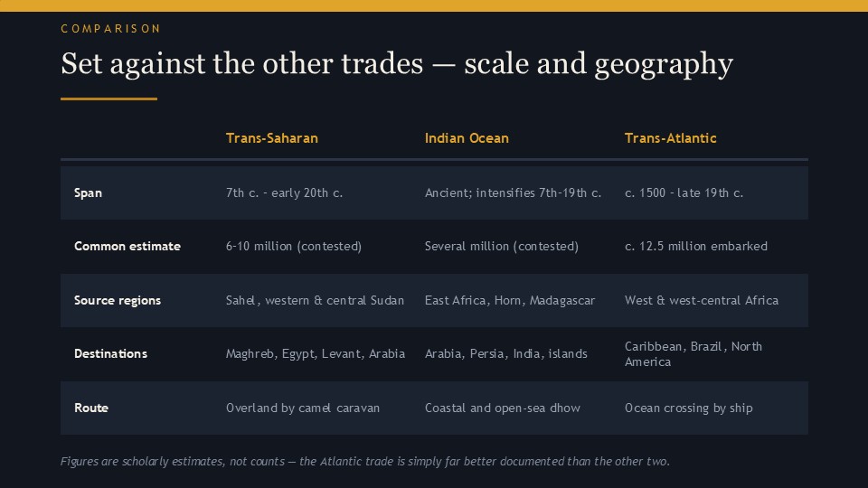Screen dimensions: 868x488
Task: Select the COMPARISON section label
Action: [x=110, y=29]
